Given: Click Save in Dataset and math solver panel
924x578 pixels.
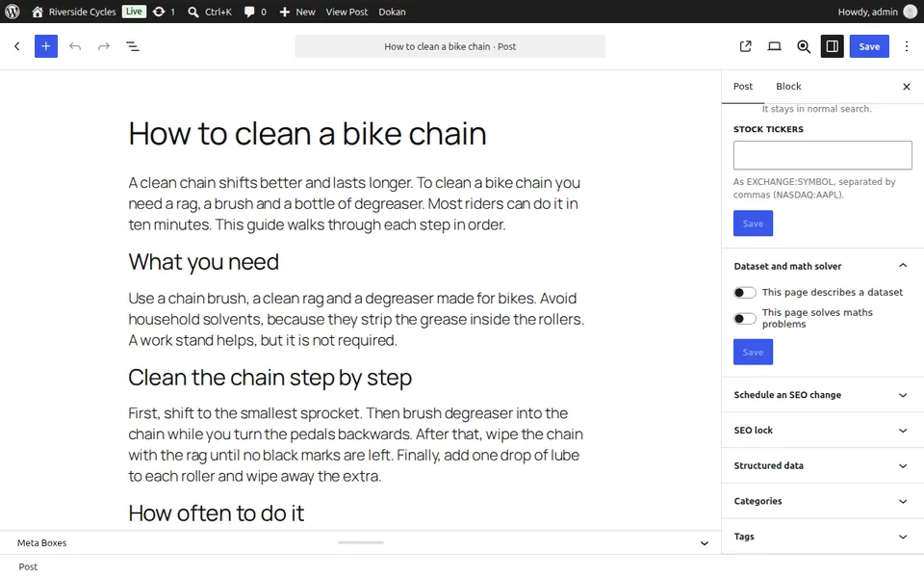Looking at the screenshot, I should [753, 353].
